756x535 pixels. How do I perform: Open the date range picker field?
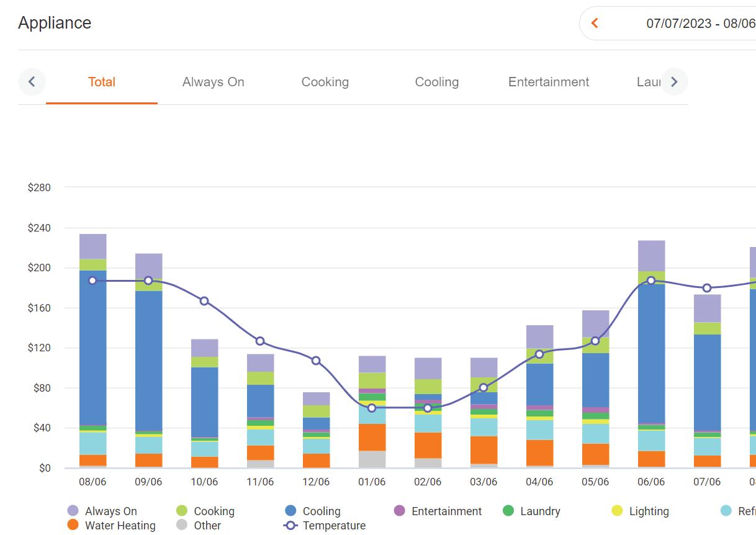(668, 24)
